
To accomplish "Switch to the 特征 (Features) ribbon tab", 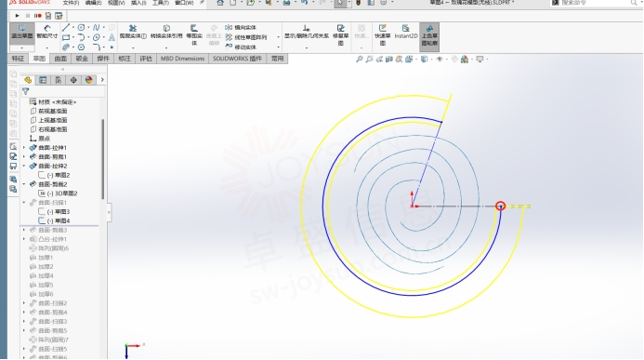I will [18, 59].
